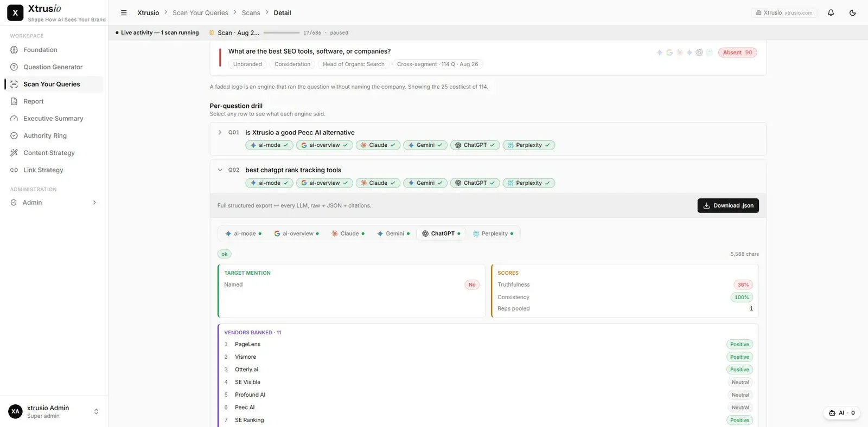Open Executive Summary page
868x427 pixels.
pyautogui.click(x=54, y=119)
